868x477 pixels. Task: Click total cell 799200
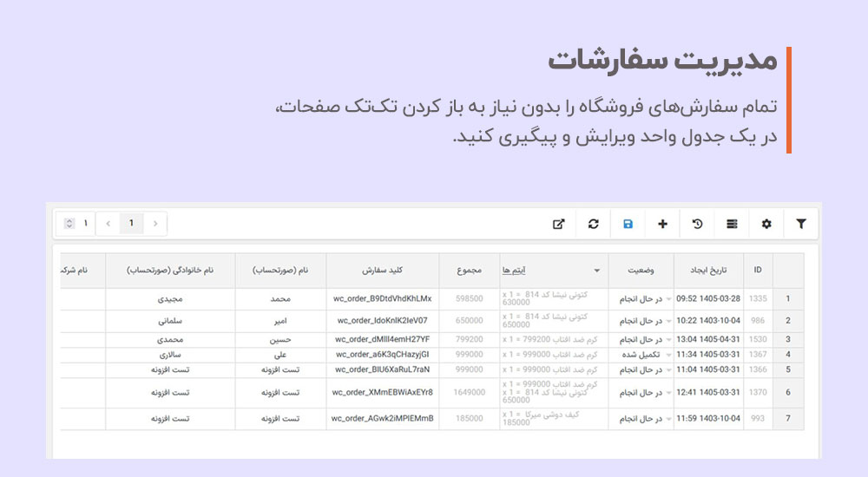pyautogui.click(x=469, y=340)
